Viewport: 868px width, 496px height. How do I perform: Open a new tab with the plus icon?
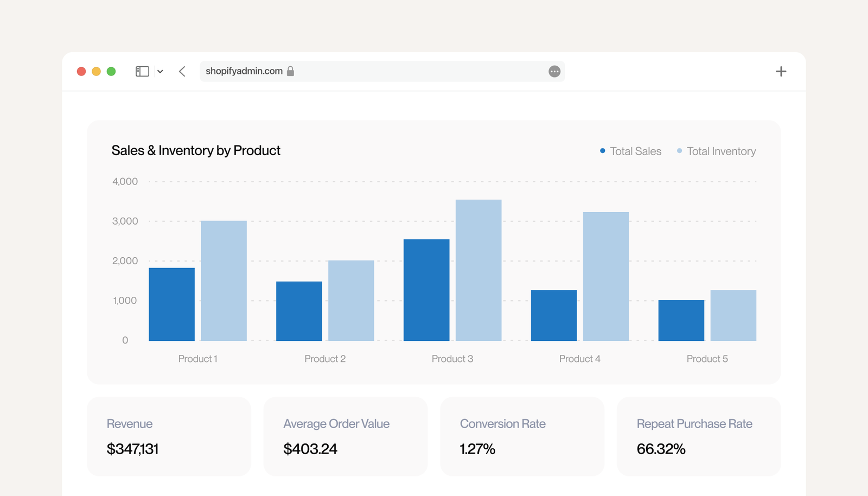click(x=781, y=71)
